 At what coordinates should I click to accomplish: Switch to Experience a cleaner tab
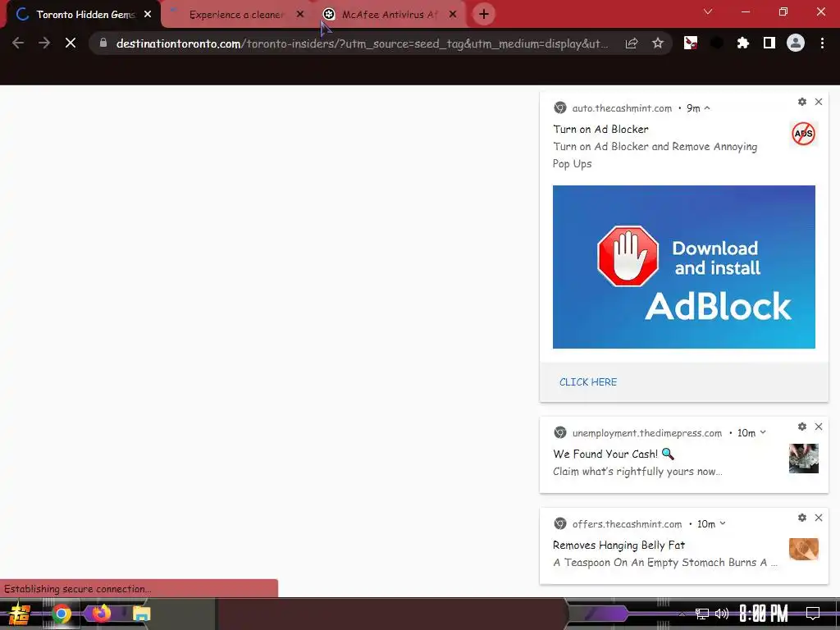pos(236,15)
